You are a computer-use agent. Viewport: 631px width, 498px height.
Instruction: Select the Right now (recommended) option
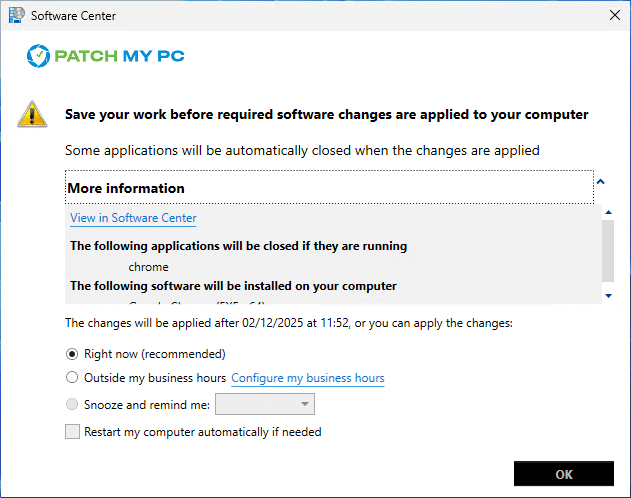72,354
